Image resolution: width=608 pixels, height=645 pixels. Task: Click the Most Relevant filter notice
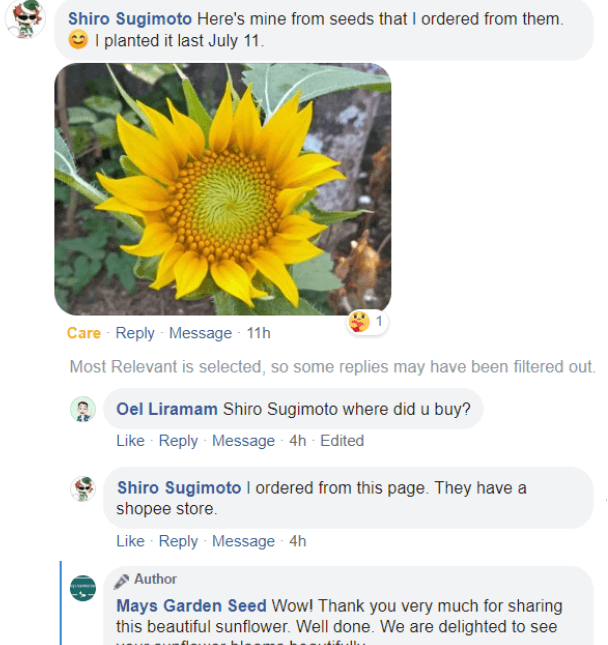[x=332, y=367]
